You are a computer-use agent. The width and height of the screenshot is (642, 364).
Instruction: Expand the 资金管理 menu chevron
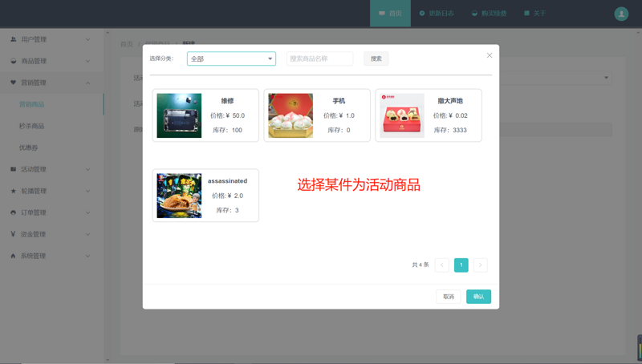[87, 234]
